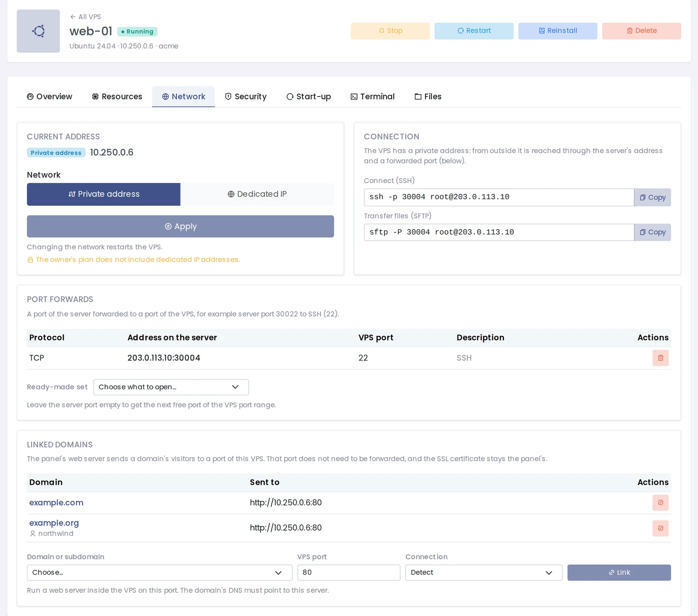Open the example.com domain link
Viewport: 698px width, 616px height.
point(56,503)
